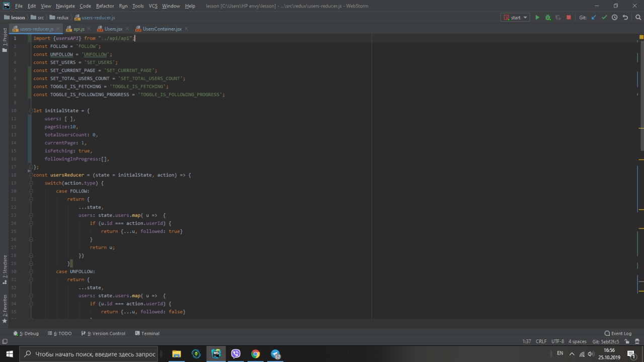Stop the running process with the red square
The height and width of the screenshot is (362, 644).
[x=569, y=18]
